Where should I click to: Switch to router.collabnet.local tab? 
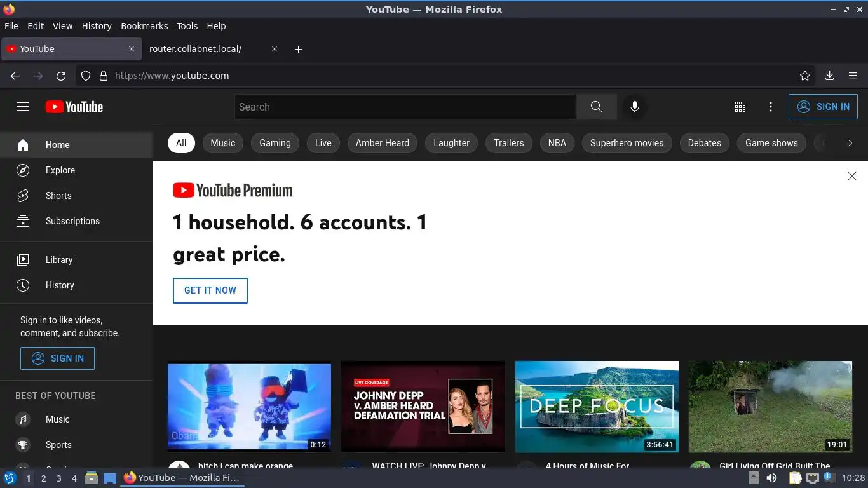click(x=214, y=49)
